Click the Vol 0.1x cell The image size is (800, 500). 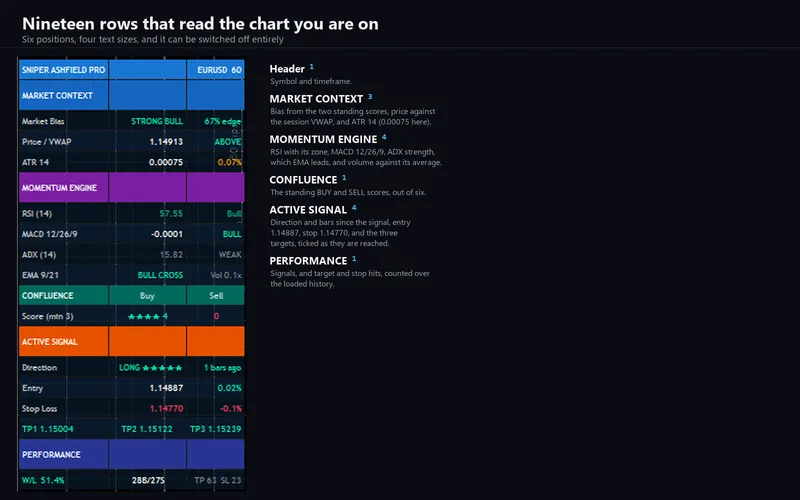click(226, 275)
